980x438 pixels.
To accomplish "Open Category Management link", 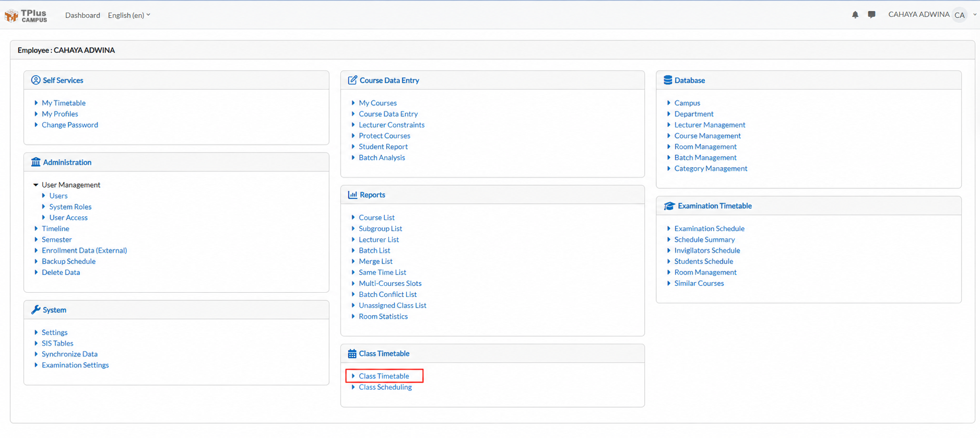I will click(711, 168).
